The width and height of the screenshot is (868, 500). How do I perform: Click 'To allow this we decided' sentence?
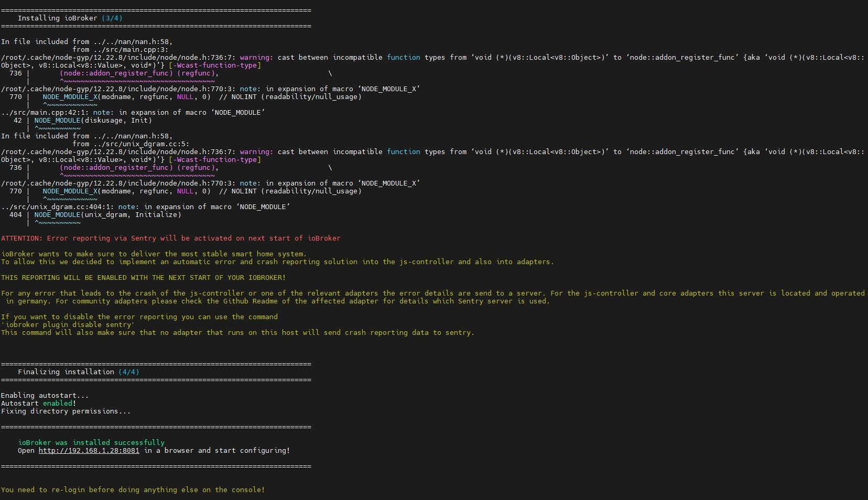click(277, 262)
